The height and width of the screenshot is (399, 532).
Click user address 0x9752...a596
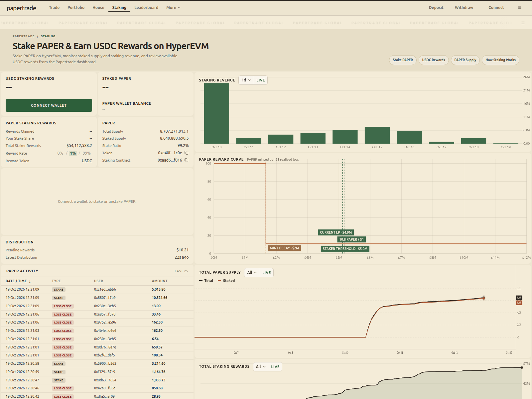[105, 323]
